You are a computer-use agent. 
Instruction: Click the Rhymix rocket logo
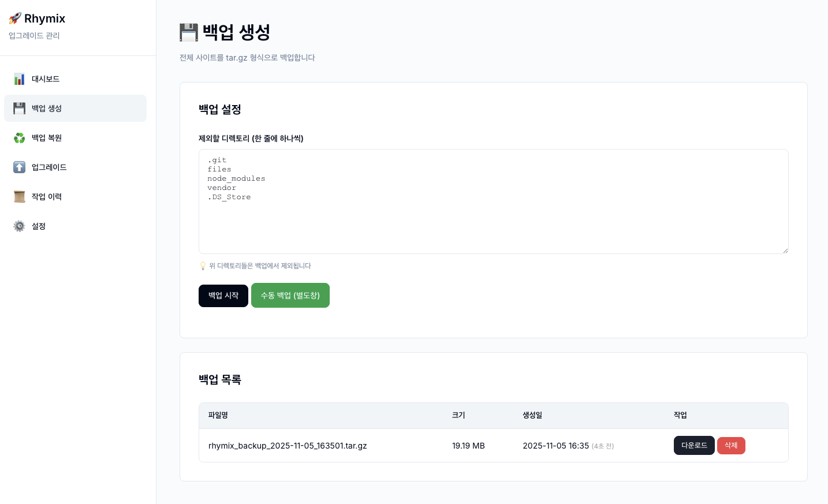click(x=14, y=18)
